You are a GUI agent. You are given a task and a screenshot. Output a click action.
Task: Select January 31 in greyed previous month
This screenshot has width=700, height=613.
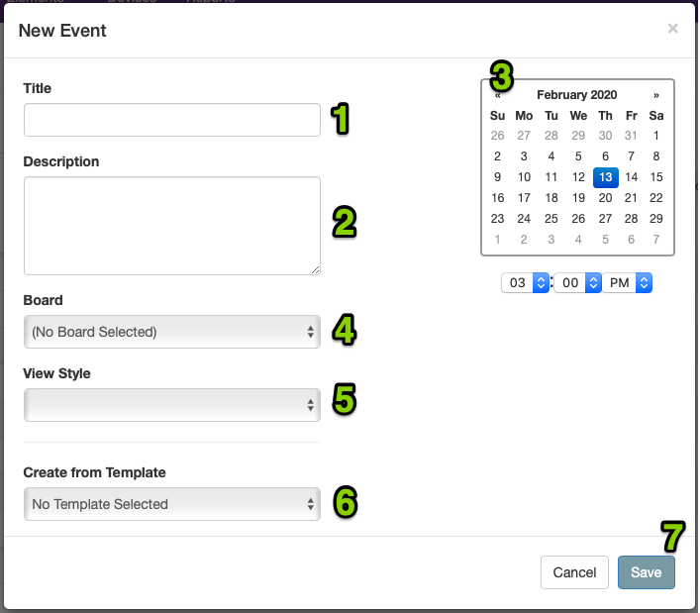631,136
